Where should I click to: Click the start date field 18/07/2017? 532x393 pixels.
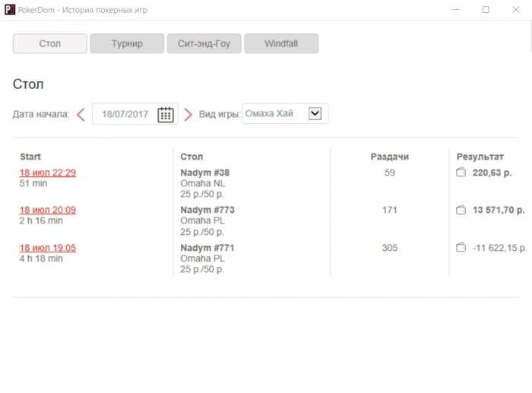click(x=125, y=115)
